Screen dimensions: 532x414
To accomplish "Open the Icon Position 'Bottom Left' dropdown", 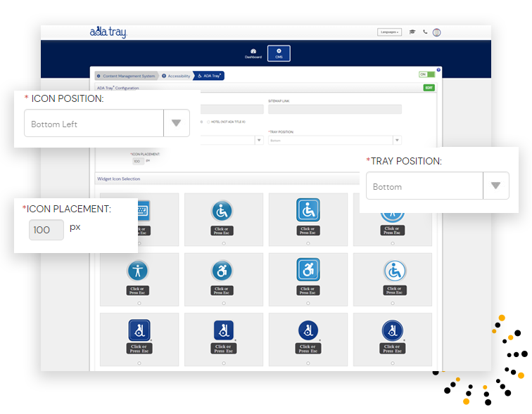I will [x=107, y=123].
